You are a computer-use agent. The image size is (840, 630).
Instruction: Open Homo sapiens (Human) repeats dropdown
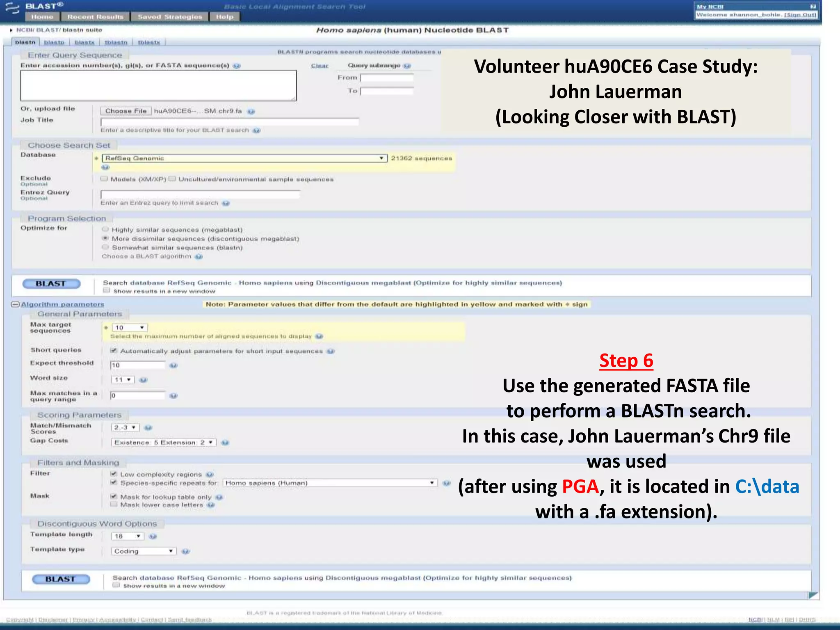330,483
